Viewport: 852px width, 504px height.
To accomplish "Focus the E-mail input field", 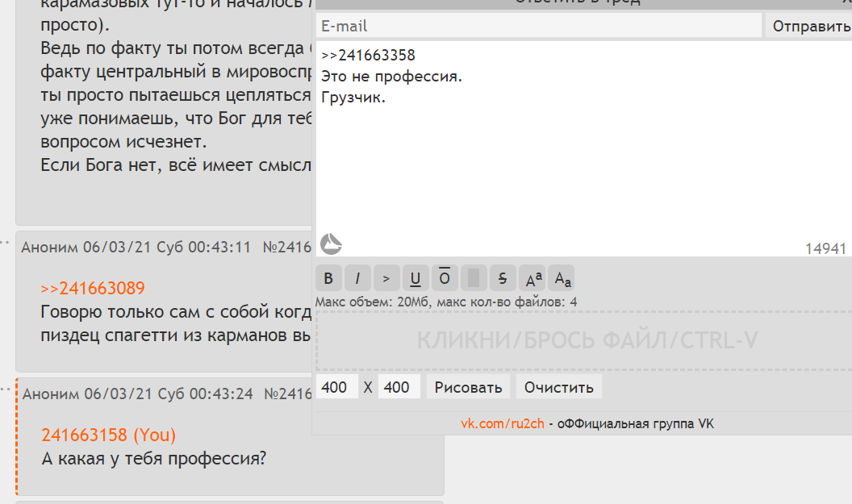I will pyautogui.click(x=538, y=26).
